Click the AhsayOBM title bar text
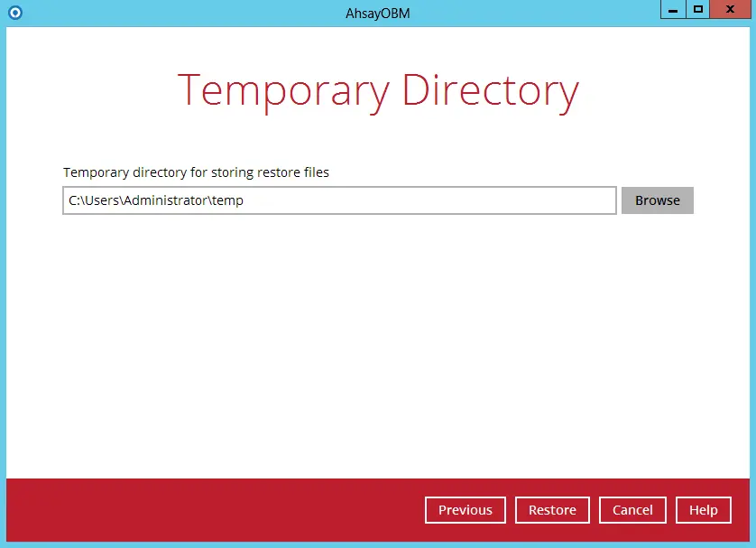Image resolution: width=756 pixels, height=548 pixels. click(x=377, y=13)
